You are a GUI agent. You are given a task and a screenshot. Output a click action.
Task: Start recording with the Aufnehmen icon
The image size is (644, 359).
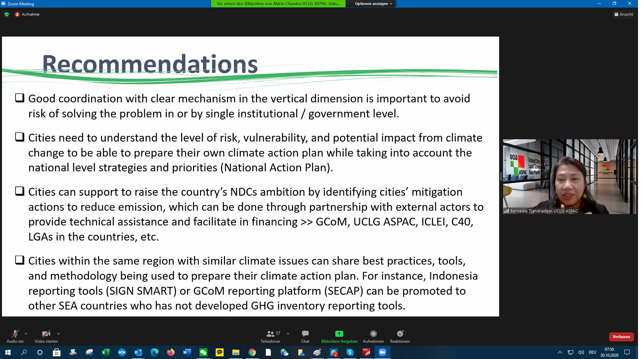[373, 334]
